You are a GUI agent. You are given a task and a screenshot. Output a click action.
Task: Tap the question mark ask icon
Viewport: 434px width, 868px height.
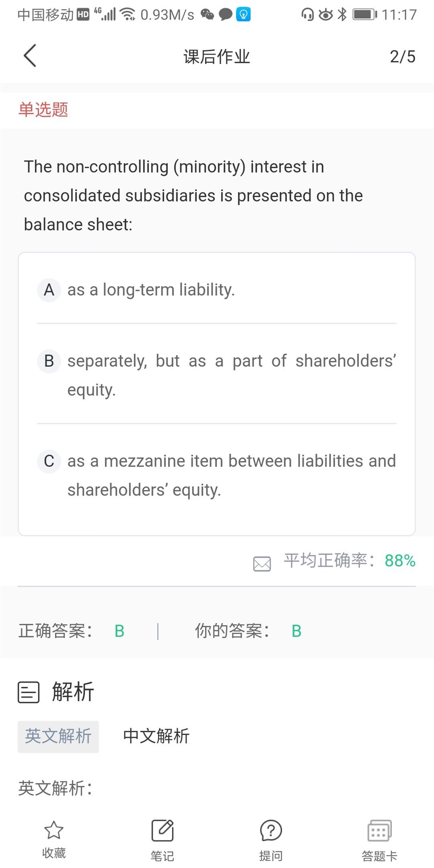tap(271, 830)
